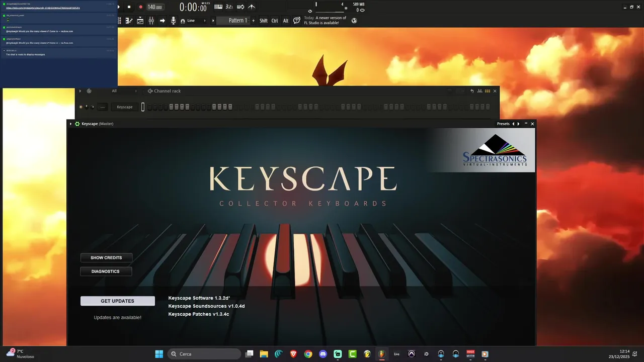Click the Cerca taskbar search box
The image size is (644, 362).
pos(204,354)
